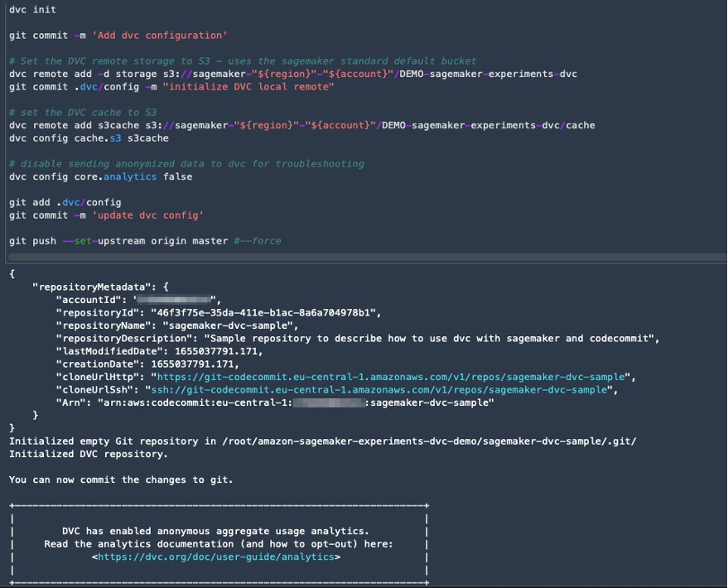The image size is (728, 588).
Task: Open the cloneUrlSsh codecommit link
Action: [x=378, y=390]
